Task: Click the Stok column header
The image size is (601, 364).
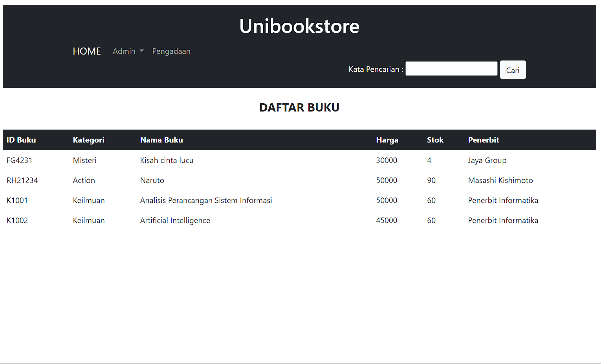Action: 435,140
